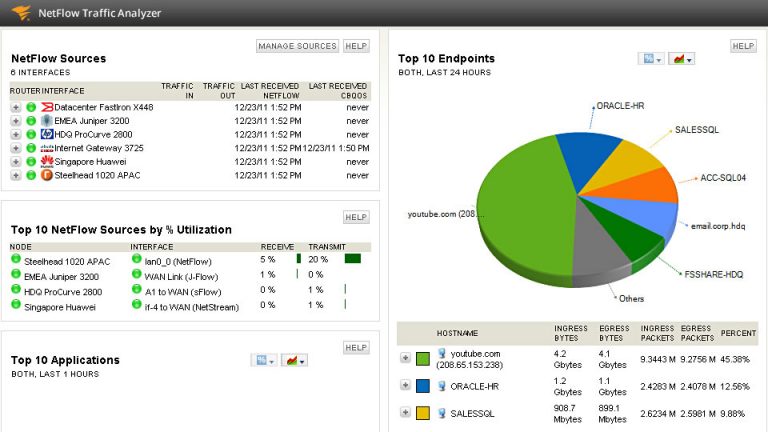The height and width of the screenshot is (432, 768).
Task: Click the orange Steelhead 1020 APAC icon in NetFlow Sources
Action: point(47,175)
